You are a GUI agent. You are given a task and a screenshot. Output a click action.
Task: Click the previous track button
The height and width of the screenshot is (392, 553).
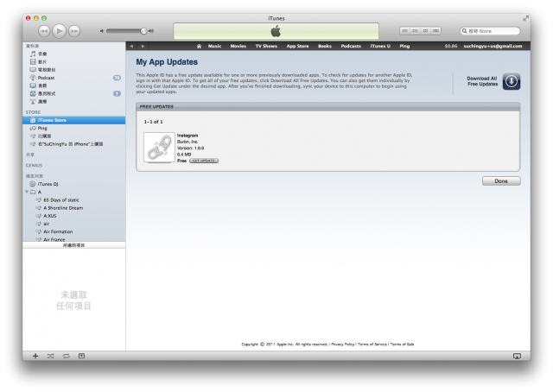44,31
